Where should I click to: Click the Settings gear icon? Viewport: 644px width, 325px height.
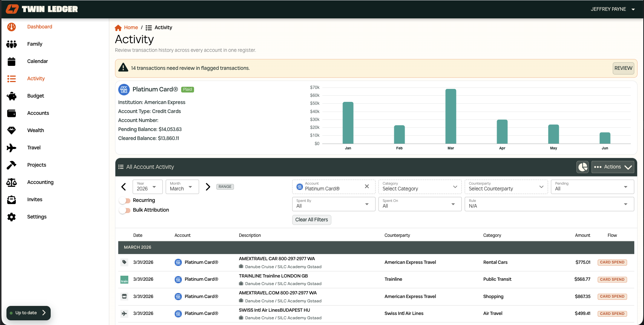11,217
